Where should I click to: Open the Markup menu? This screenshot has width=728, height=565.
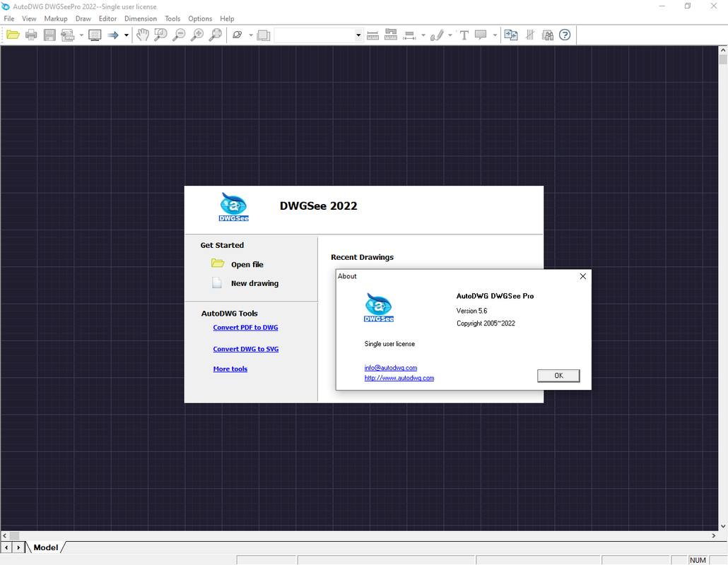56,18
